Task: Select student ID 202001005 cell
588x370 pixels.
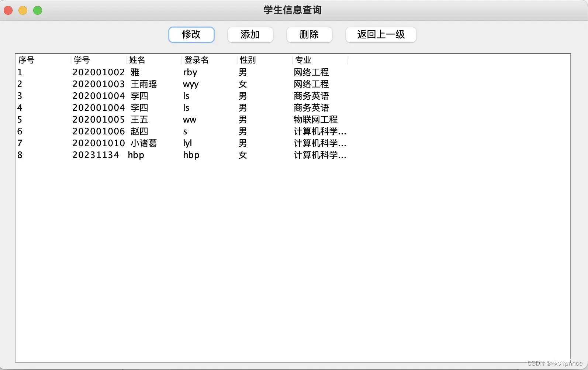Action: coord(98,120)
